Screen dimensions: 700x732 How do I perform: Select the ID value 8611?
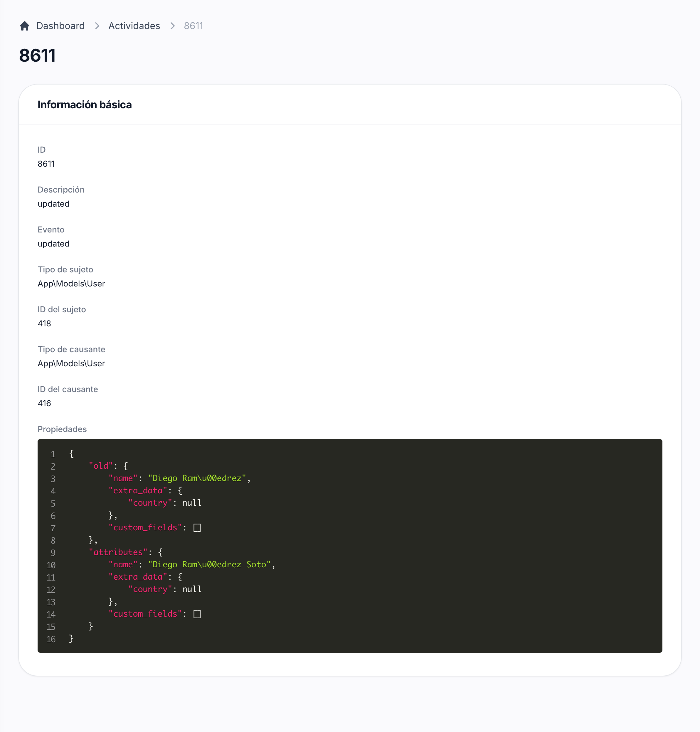pos(46,164)
